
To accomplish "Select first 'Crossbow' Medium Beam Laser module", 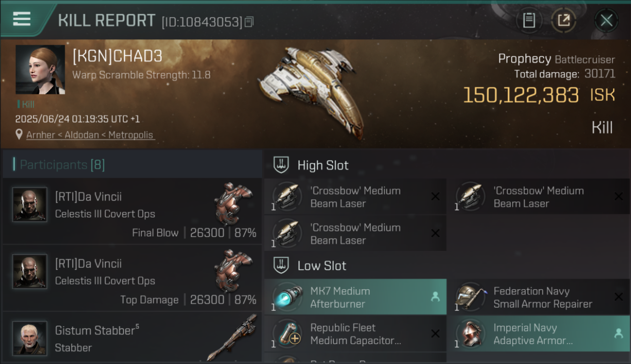I will [x=355, y=197].
